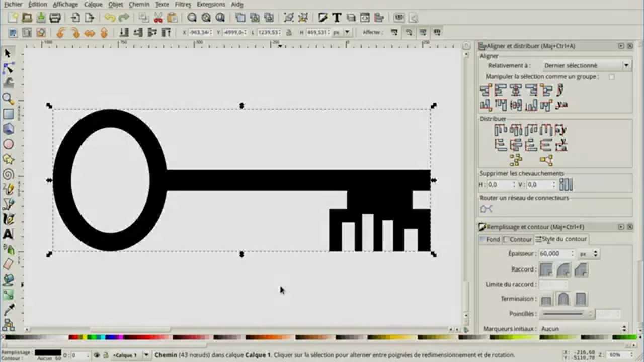Image resolution: width=644 pixels, height=362 pixels.
Task: Click the X coordinate input field
Action: click(x=200, y=32)
